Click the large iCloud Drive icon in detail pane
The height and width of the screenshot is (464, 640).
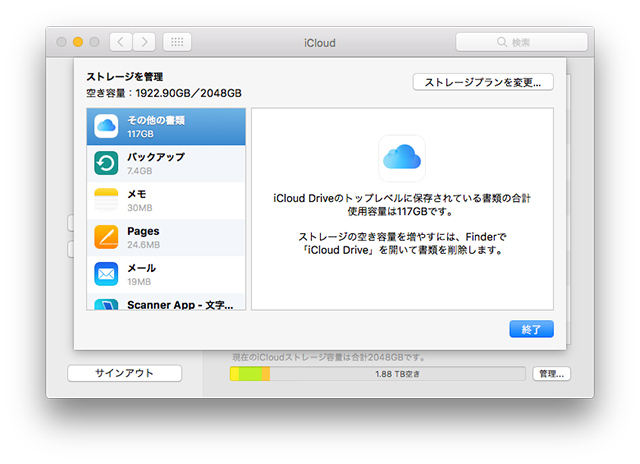tap(402, 158)
